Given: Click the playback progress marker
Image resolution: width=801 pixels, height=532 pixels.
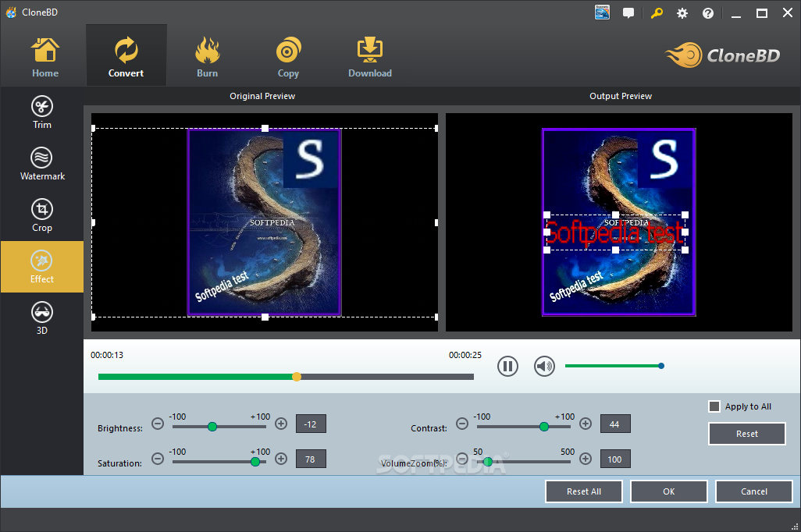Looking at the screenshot, I should [x=297, y=377].
